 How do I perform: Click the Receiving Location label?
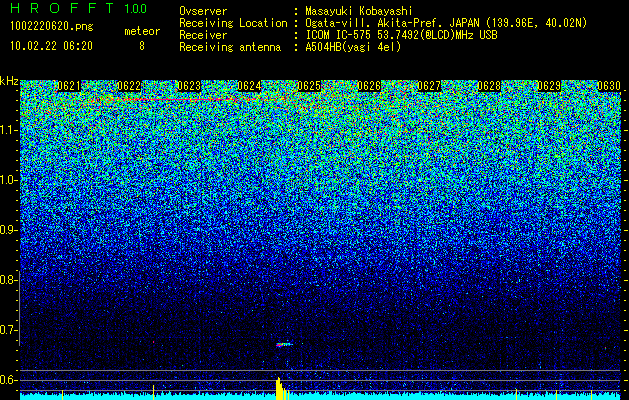point(233,23)
